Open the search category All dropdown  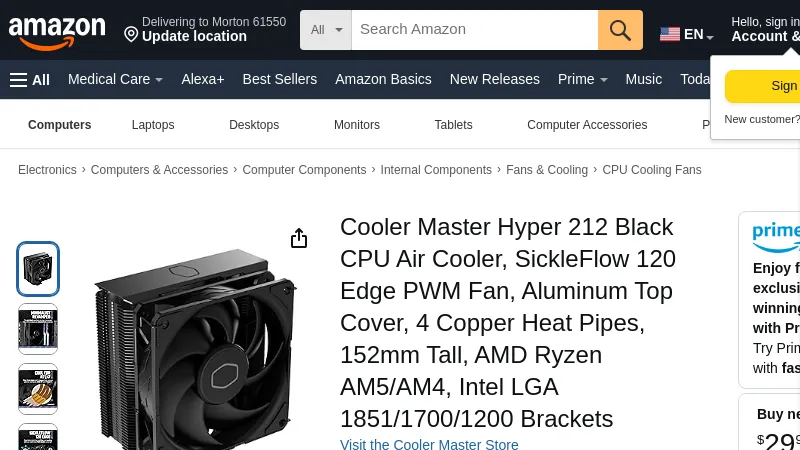coord(326,30)
